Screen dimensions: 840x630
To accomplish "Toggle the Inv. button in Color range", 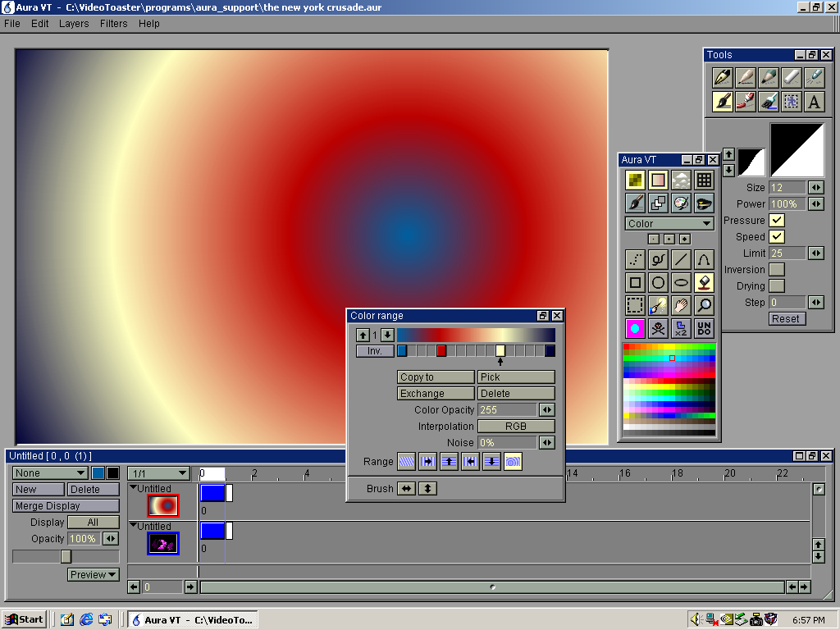I will tap(374, 351).
